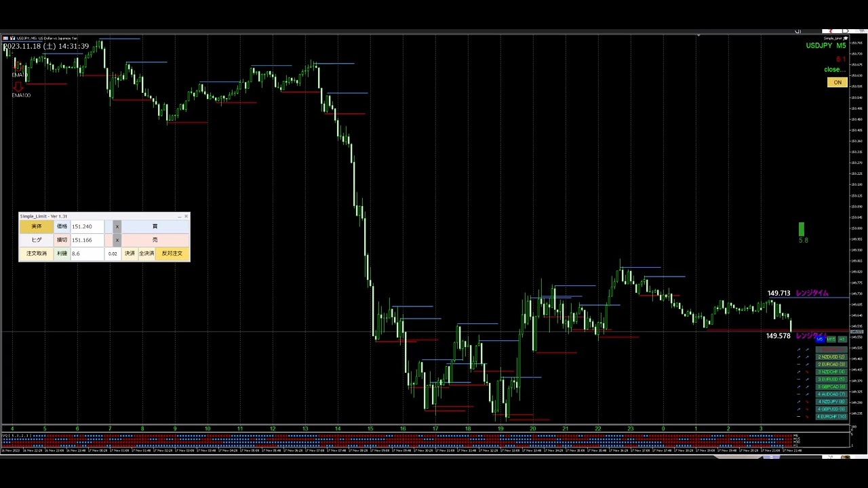Select the 3 GBPCAD (6) pair
The width and height of the screenshot is (868, 488).
coord(831,386)
